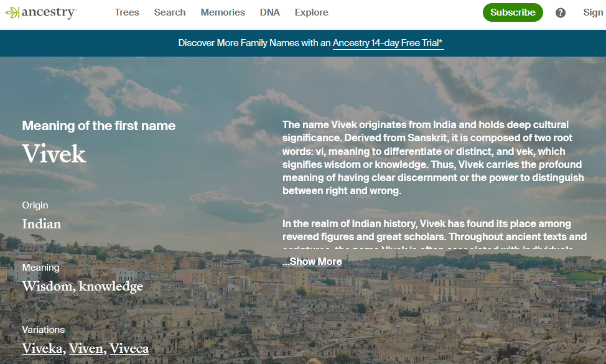Visit the Viveca variation link
Viewport: 606px width, 364px height.
[x=129, y=348]
